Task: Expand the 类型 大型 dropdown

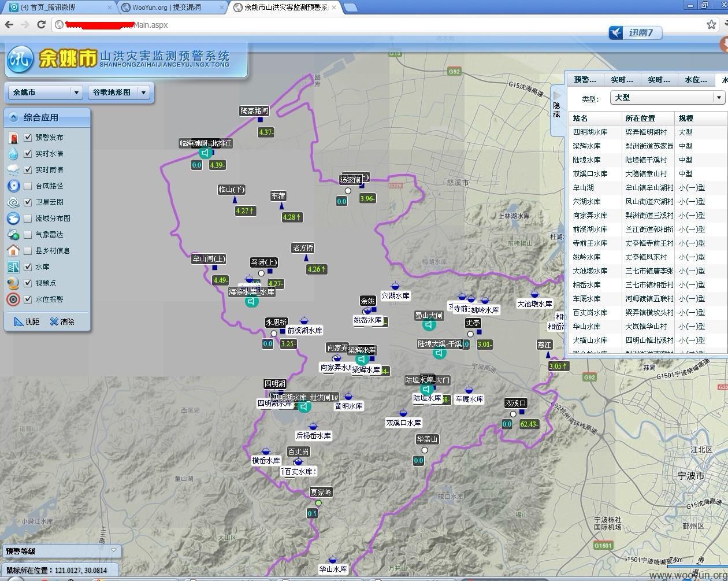Action: pyautogui.click(x=667, y=98)
